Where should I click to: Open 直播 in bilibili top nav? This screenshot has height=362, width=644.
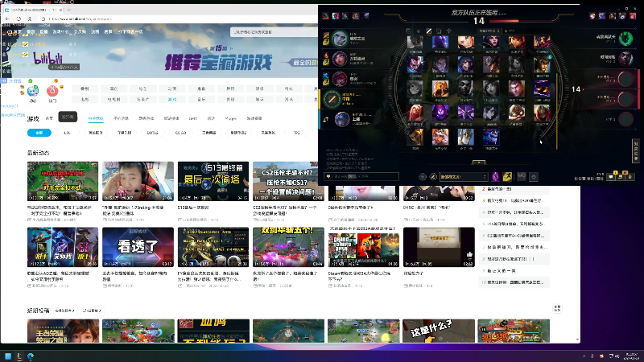(x=44, y=31)
